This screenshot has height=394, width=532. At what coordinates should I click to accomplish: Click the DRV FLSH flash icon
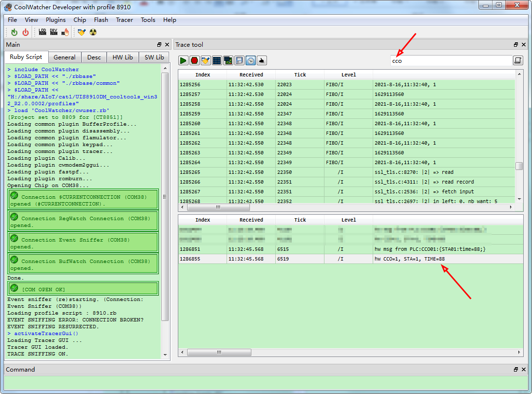click(54, 32)
